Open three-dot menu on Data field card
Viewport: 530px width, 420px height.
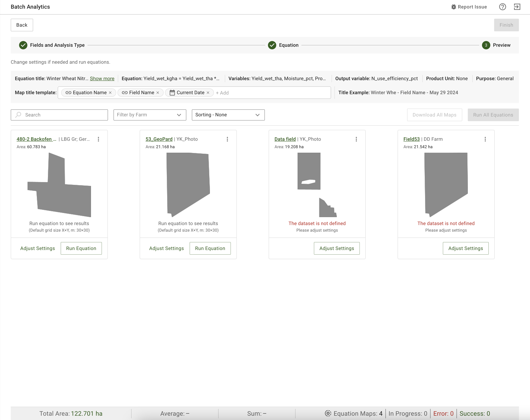click(356, 139)
